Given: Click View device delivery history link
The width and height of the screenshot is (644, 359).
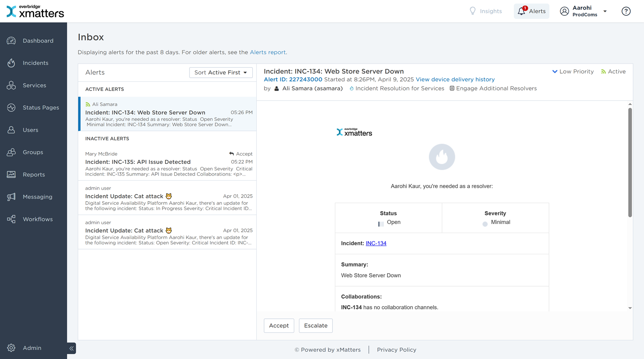Looking at the screenshot, I should (455, 80).
